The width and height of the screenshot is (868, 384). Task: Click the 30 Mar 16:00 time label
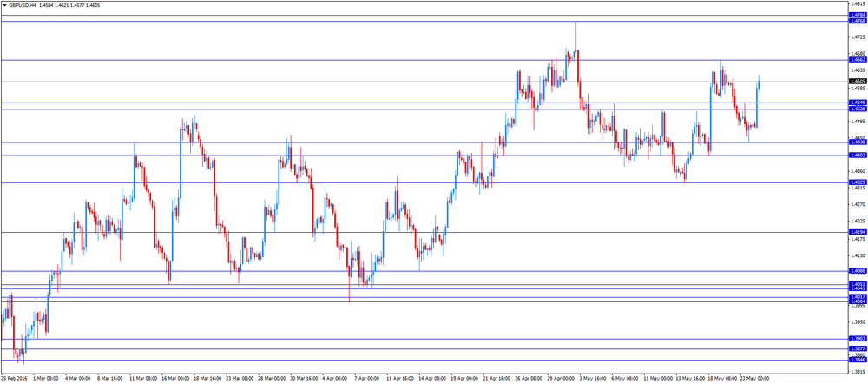pos(302,379)
